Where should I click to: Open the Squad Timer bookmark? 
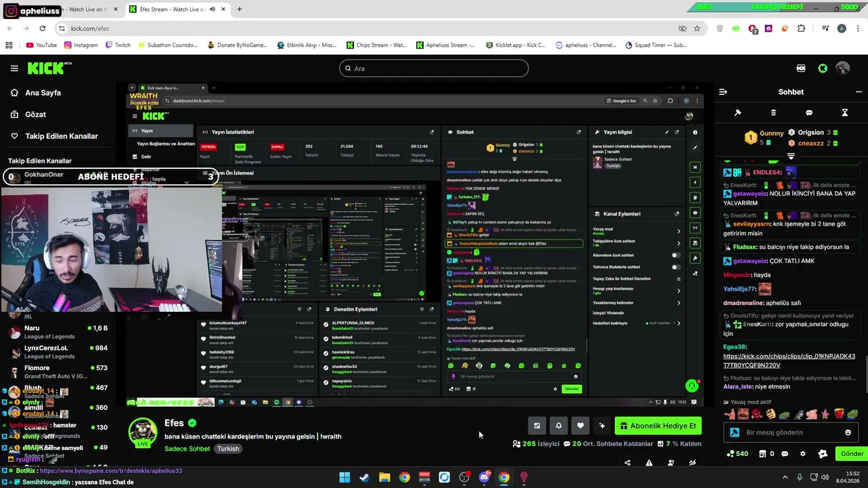[656, 45]
